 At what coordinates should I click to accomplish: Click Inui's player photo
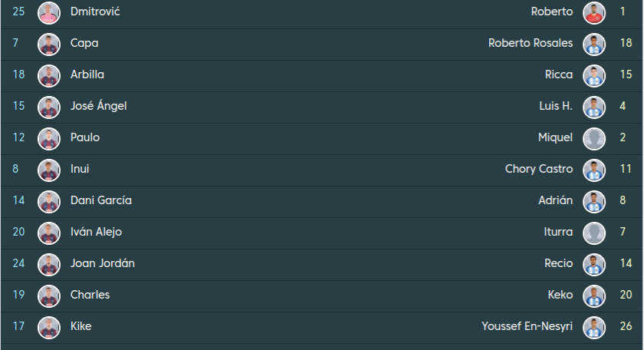pos(49,170)
